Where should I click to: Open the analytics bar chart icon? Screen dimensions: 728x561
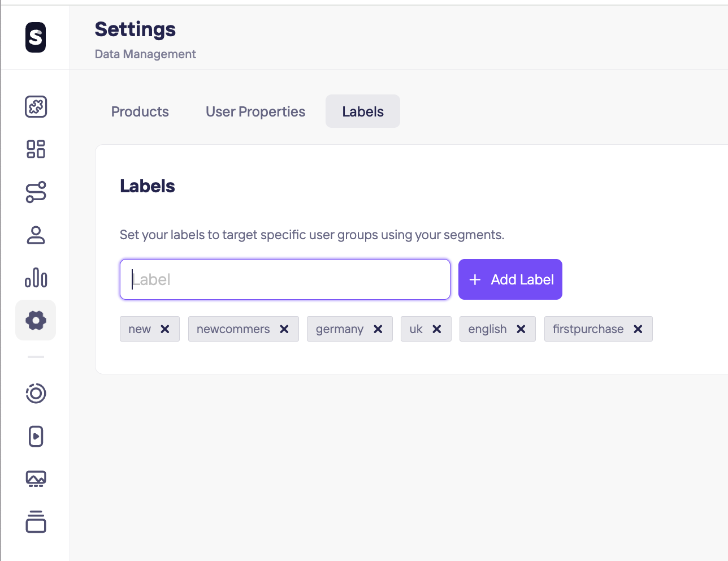[x=36, y=278]
